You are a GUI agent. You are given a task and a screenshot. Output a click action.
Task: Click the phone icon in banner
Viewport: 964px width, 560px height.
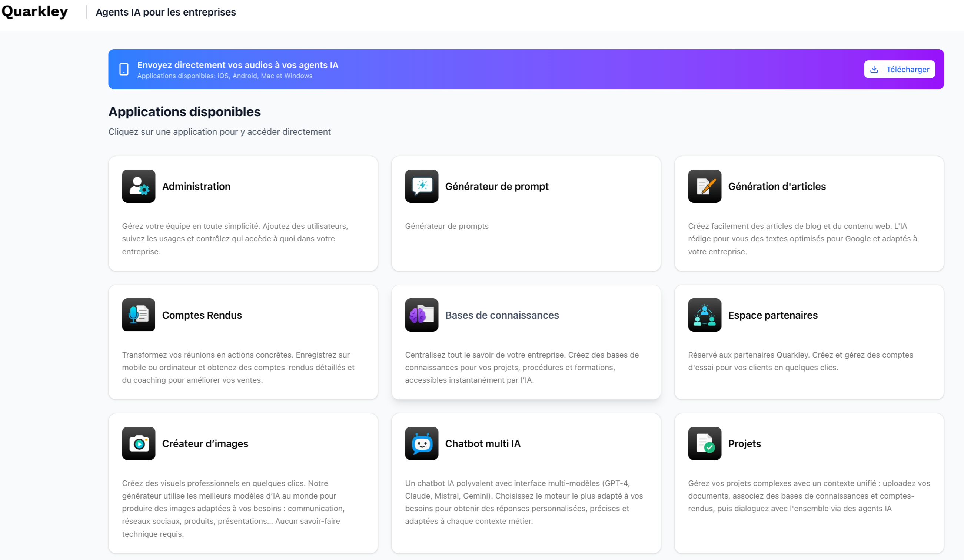click(124, 69)
